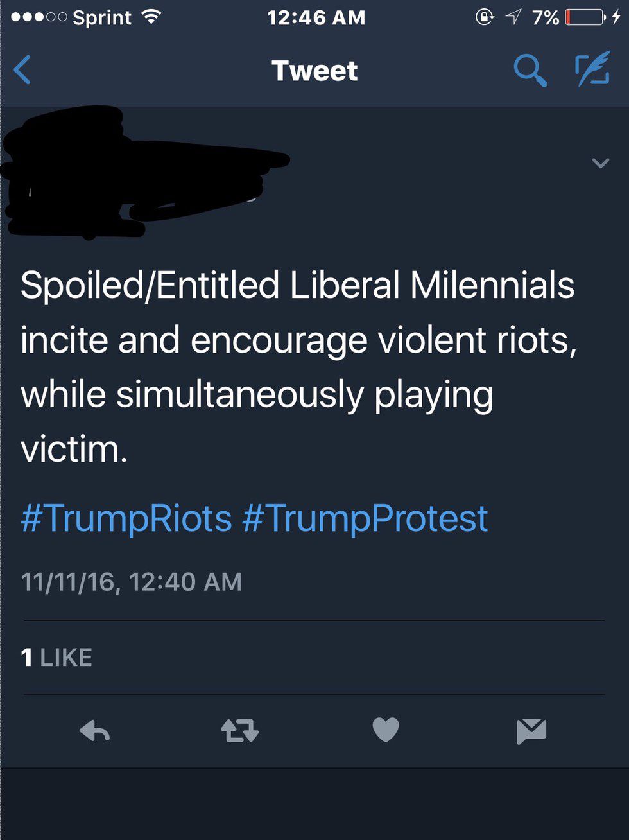Tap the location services arrow icon
This screenshot has height=840, width=629.
513,17
